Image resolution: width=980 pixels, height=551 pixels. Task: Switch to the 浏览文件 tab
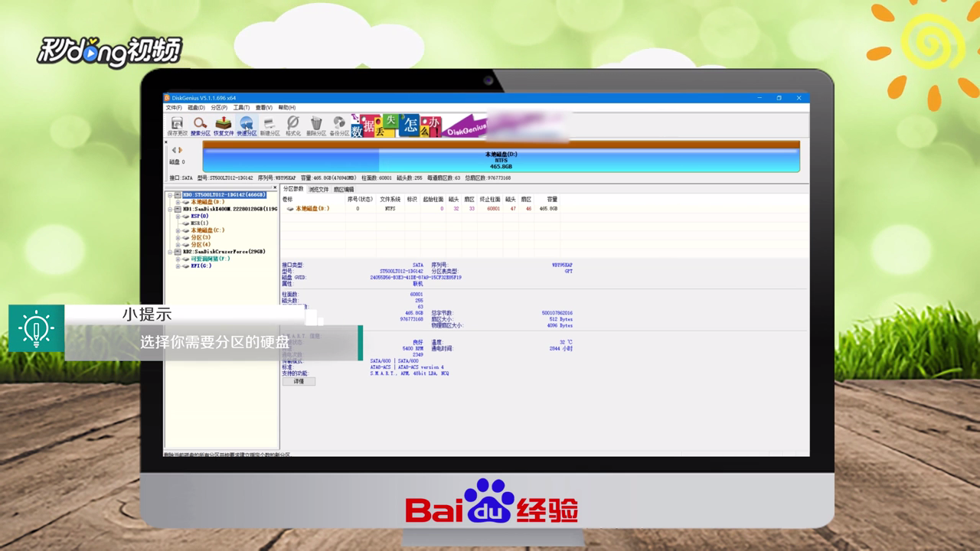(318, 189)
